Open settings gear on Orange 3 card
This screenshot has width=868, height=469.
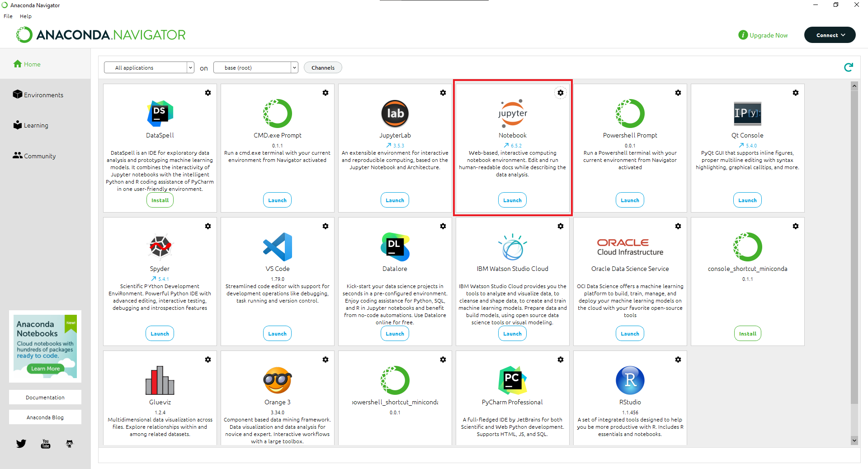tap(325, 360)
